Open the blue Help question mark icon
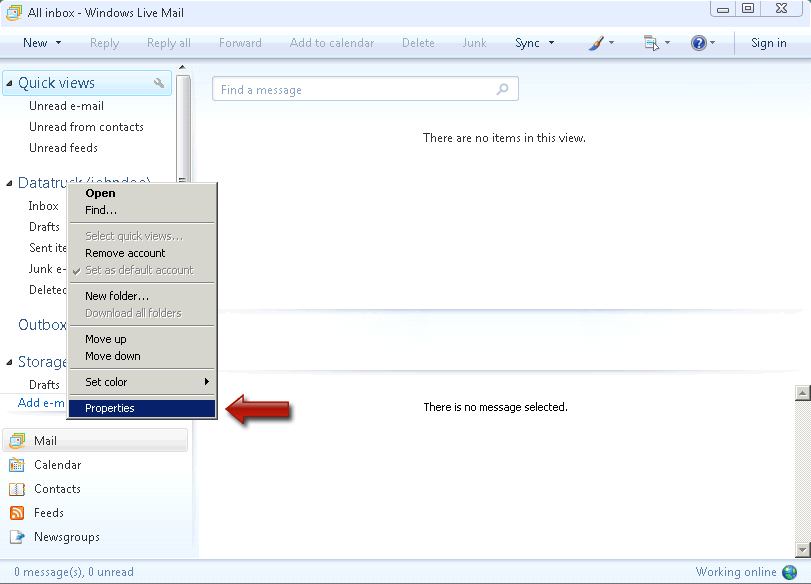Viewport: 811px width, 584px height. [698, 43]
